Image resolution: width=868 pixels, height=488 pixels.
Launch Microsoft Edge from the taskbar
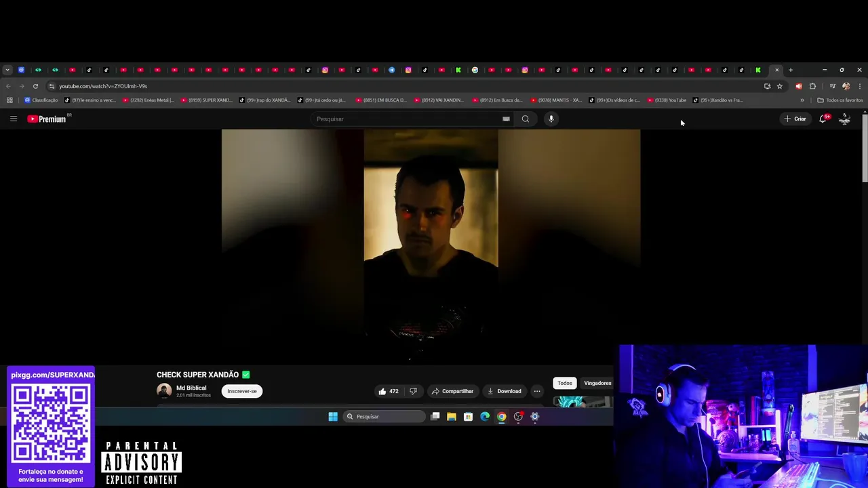point(485,417)
